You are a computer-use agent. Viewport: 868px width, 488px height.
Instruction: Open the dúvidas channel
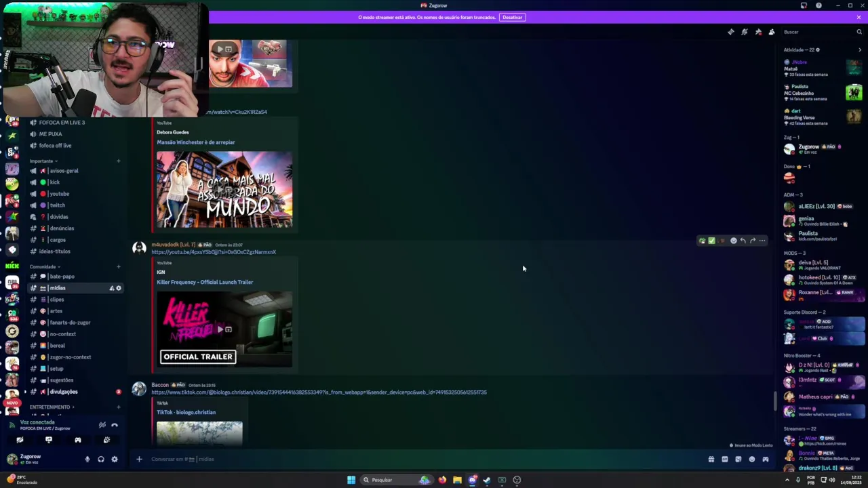click(x=75, y=217)
